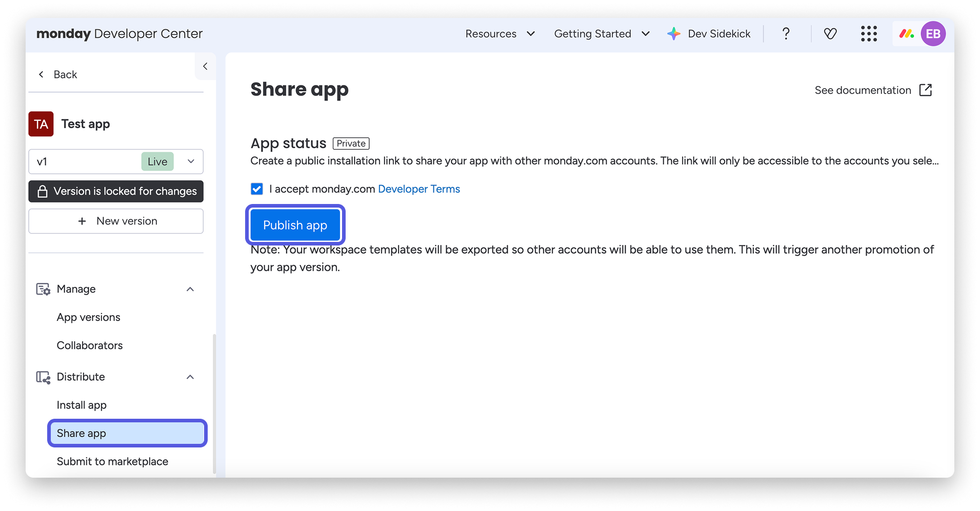Collapse the Distribute section chevron

pyautogui.click(x=190, y=377)
